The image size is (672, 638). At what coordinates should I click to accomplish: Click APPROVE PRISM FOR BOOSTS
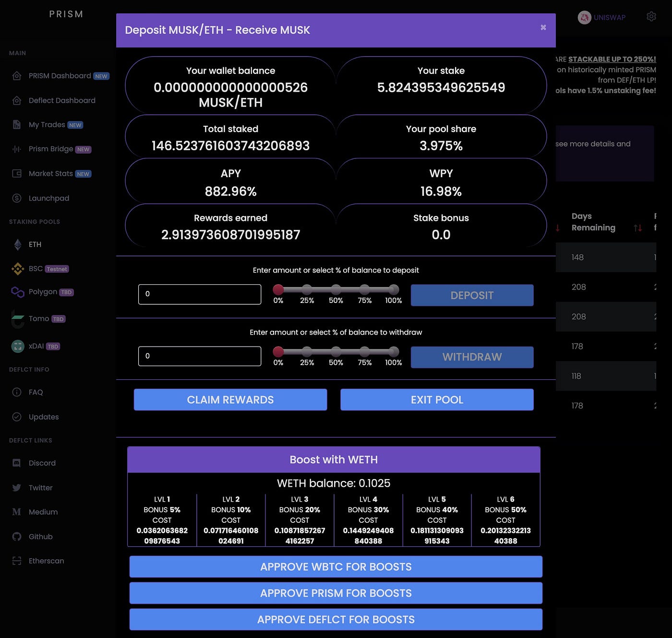tap(336, 593)
